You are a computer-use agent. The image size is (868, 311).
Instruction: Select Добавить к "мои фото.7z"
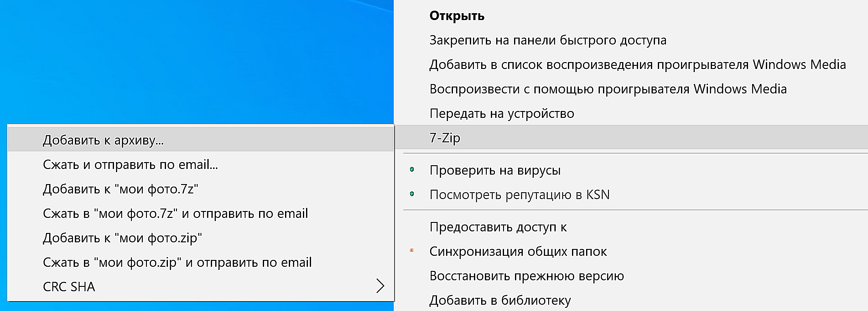(201, 188)
